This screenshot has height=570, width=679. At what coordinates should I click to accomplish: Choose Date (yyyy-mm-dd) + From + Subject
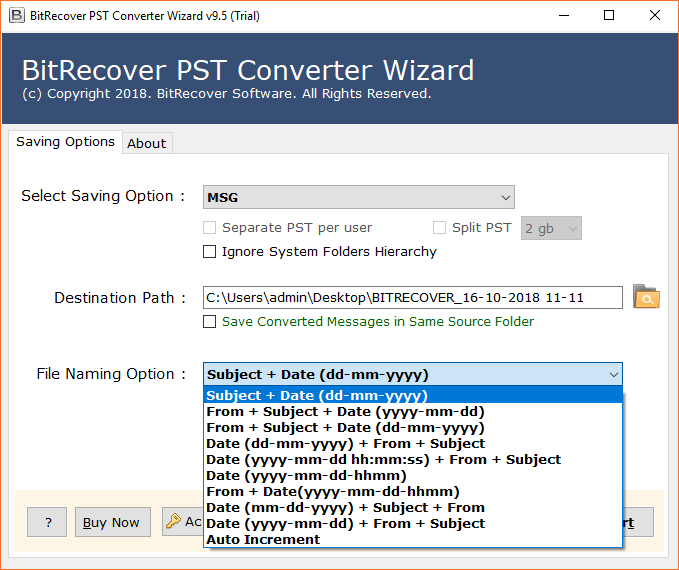[x=413, y=524]
